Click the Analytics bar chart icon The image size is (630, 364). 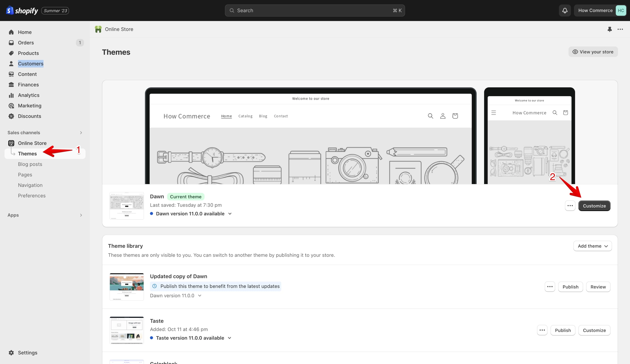(11, 95)
